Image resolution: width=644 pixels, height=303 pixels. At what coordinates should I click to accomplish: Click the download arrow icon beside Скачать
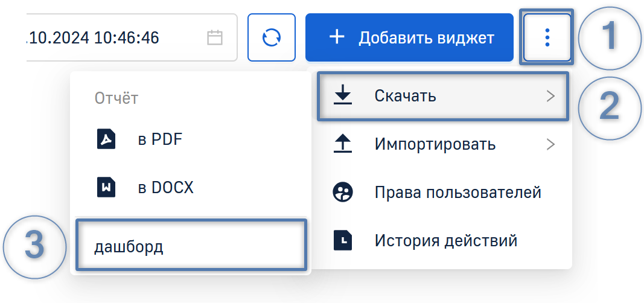(x=343, y=95)
